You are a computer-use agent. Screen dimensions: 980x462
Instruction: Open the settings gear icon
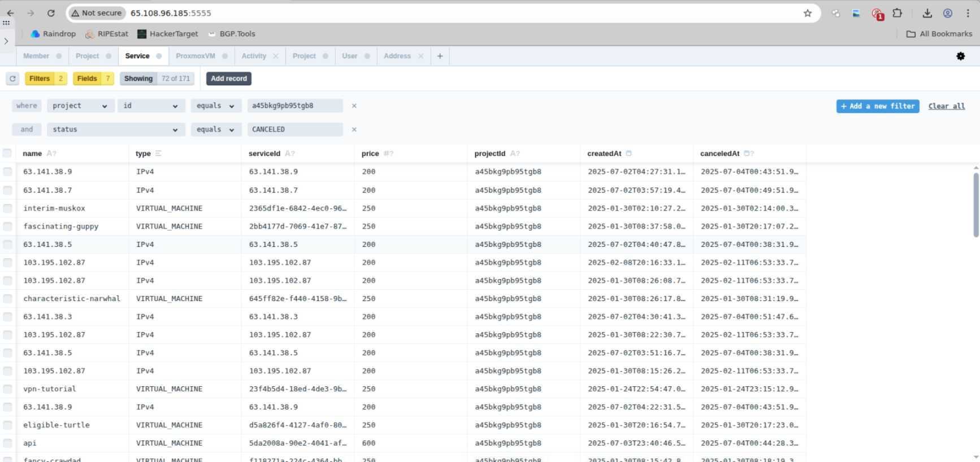click(960, 56)
